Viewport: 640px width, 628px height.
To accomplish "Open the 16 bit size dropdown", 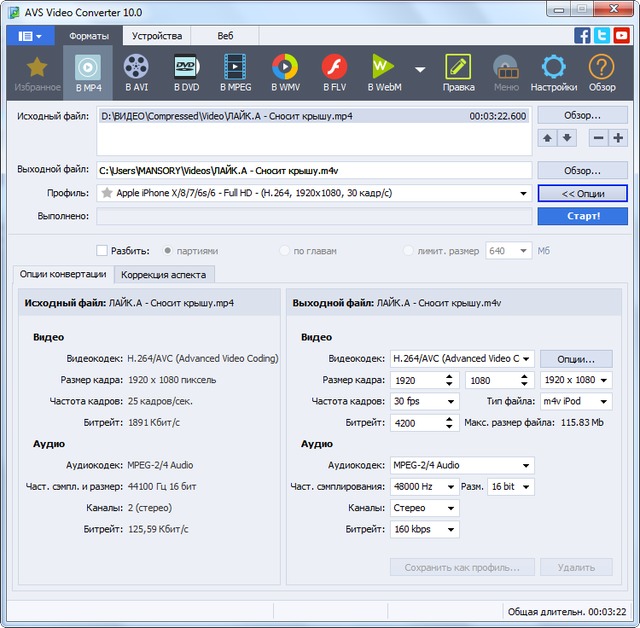I will [511, 487].
